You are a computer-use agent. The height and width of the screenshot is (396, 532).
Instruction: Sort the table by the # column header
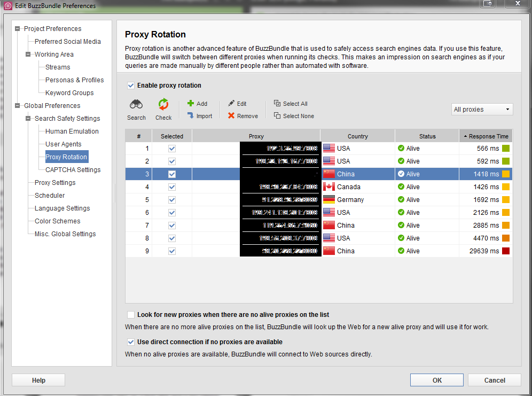[x=138, y=136]
